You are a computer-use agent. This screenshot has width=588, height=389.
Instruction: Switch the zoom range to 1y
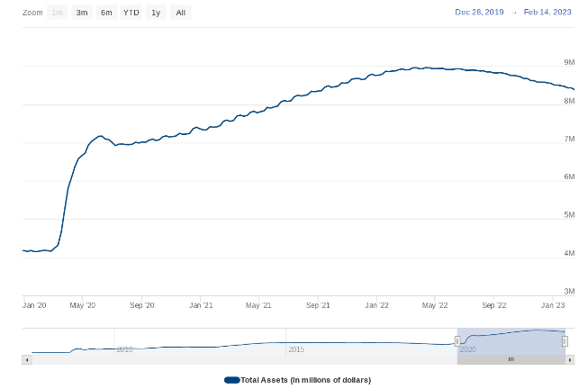[156, 13]
